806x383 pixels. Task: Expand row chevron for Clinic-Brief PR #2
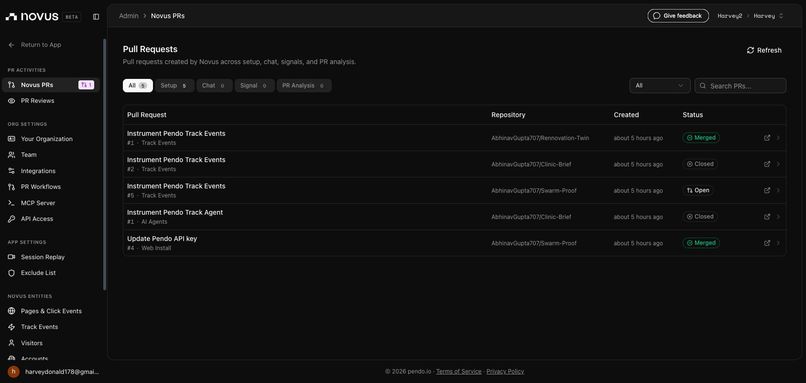(x=778, y=164)
